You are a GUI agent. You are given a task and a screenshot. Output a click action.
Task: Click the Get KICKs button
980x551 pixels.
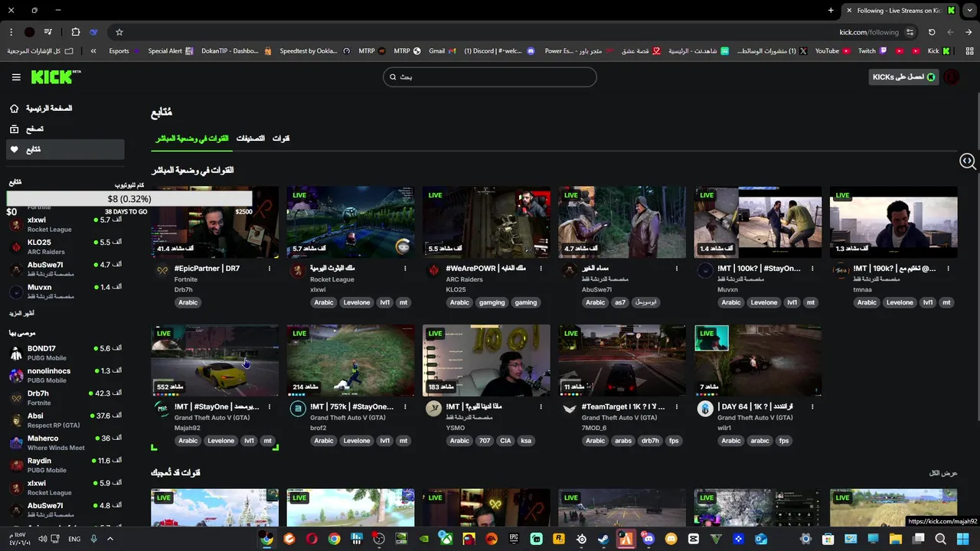tap(905, 77)
